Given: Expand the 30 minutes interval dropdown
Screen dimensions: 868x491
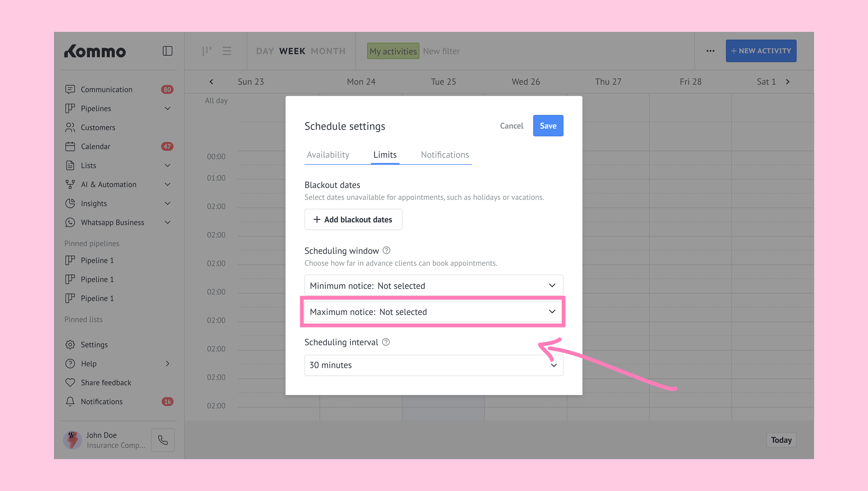Looking at the screenshot, I should click(433, 365).
